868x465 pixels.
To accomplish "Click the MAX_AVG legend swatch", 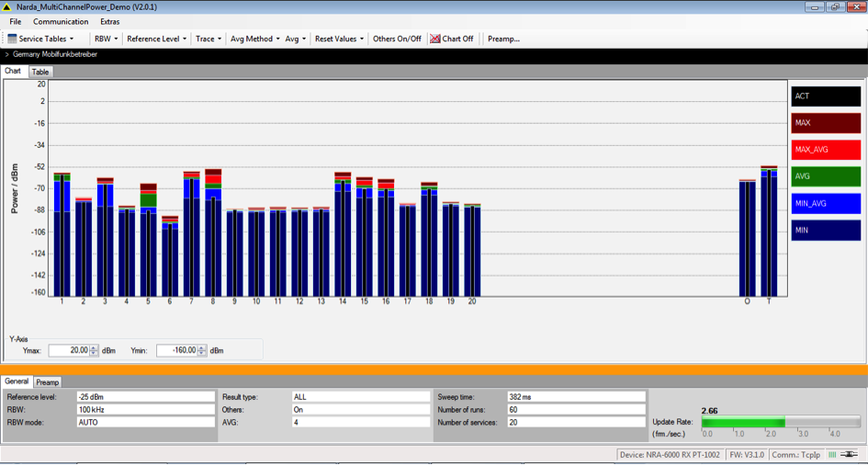I will point(826,150).
